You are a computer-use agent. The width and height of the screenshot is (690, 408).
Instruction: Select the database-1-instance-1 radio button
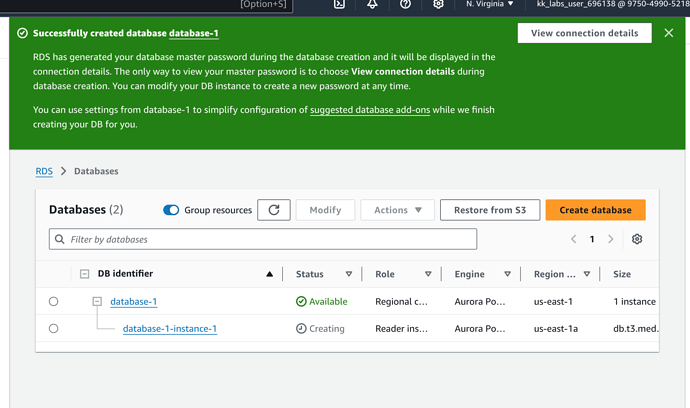(x=54, y=328)
